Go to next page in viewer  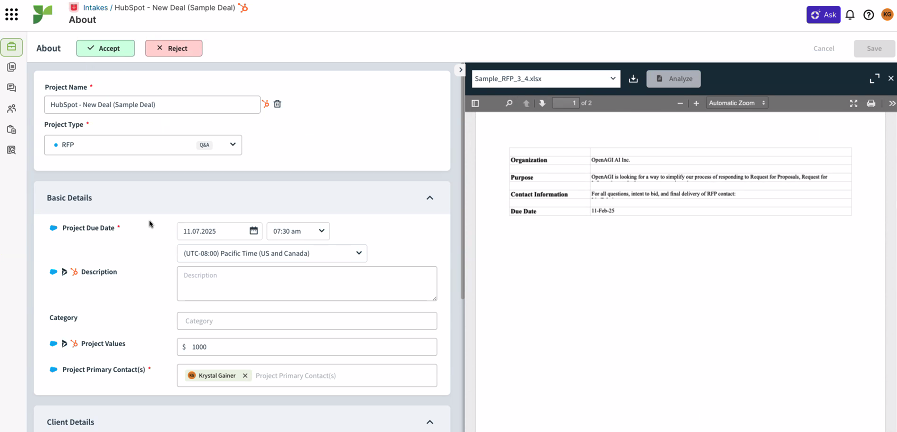542,104
